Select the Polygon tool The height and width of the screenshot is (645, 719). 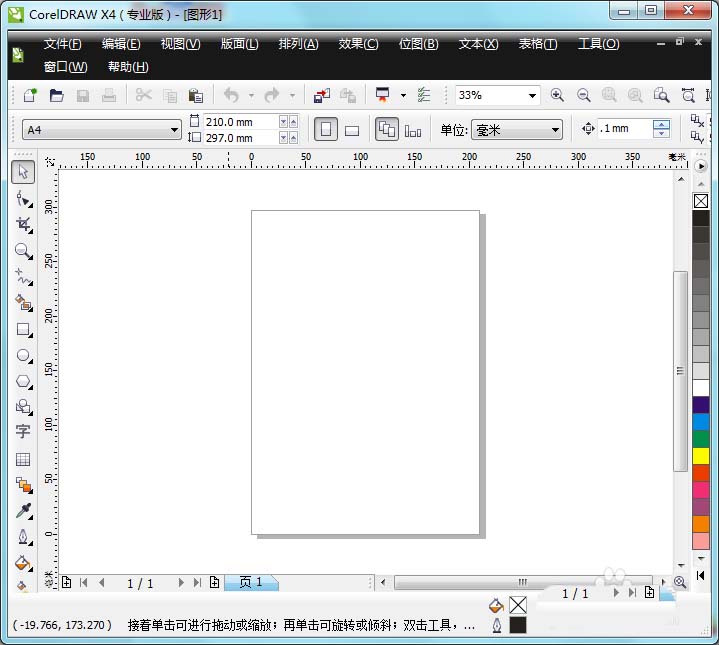(23, 381)
